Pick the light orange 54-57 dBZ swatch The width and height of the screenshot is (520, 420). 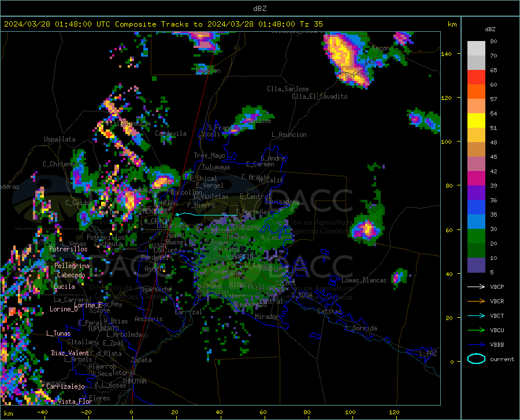coord(476,106)
